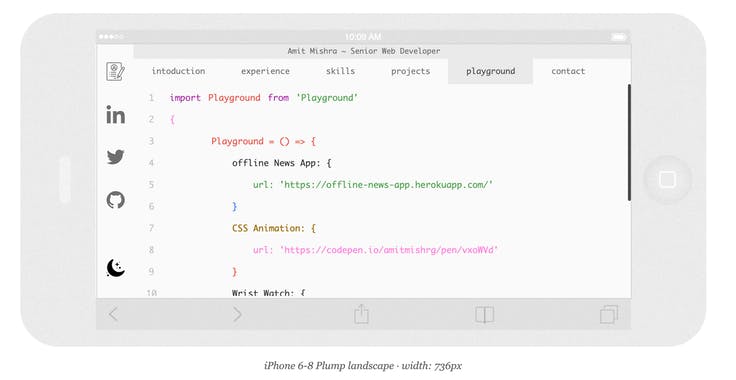Image resolution: width=736 pixels, height=380 pixels.
Task: Click the caption 'iPhone 6-8 Plump landscape'
Action: point(329,366)
